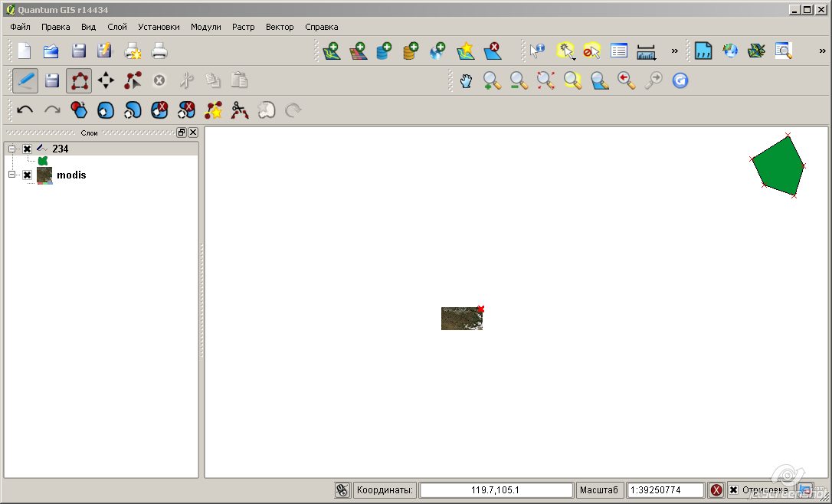Expand hidden attributes toolbar items chevron
The height and width of the screenshot is (504, 832).
(674, 51)
